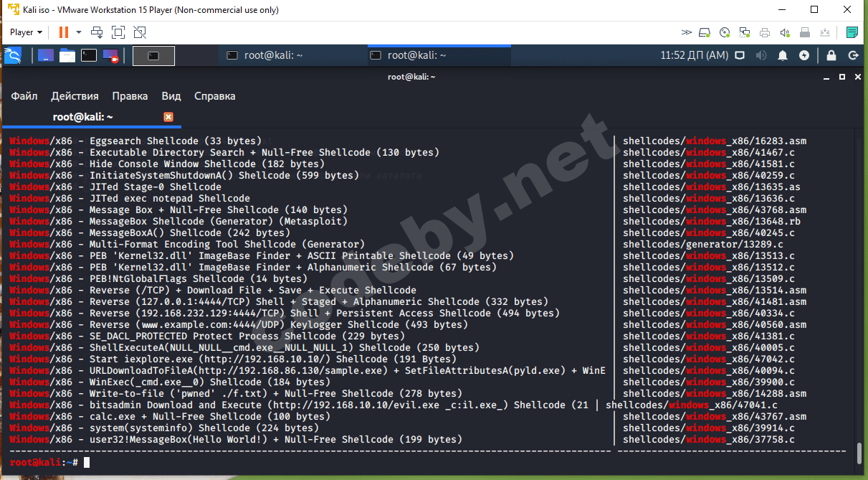This screenshot has width=868, height=480.
Task: Click the calc.exe + Null-Free Shellcode line
Action: pyautogui.click(x=170, y=416)
